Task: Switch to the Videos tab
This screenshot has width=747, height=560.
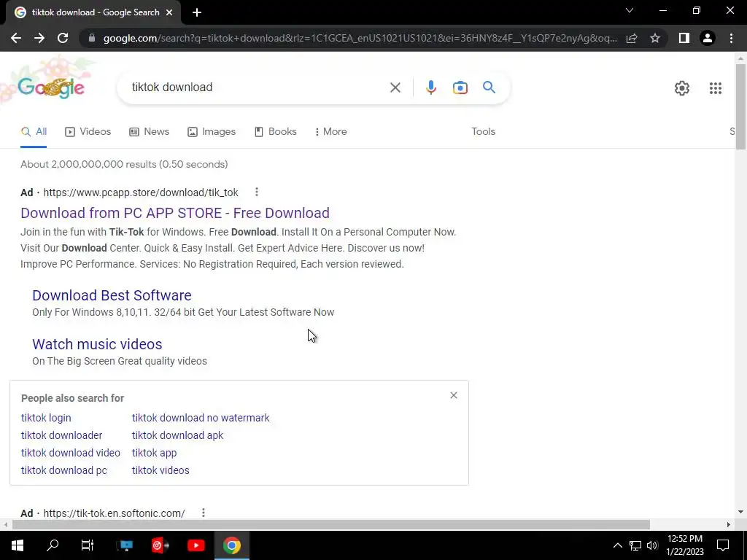Action: (88, 132)
